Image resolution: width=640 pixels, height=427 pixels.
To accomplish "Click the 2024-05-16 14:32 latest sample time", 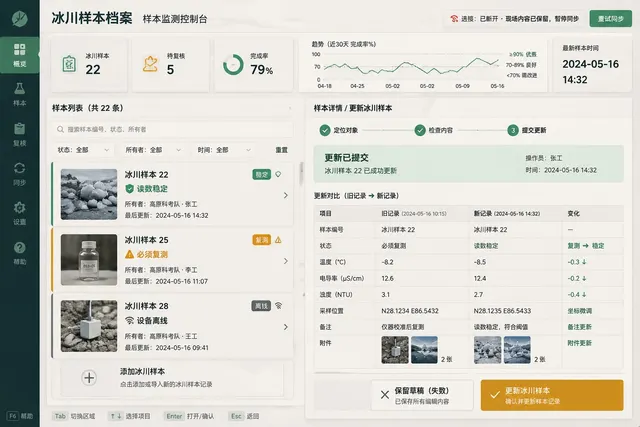I will click(x=591, y=72).
